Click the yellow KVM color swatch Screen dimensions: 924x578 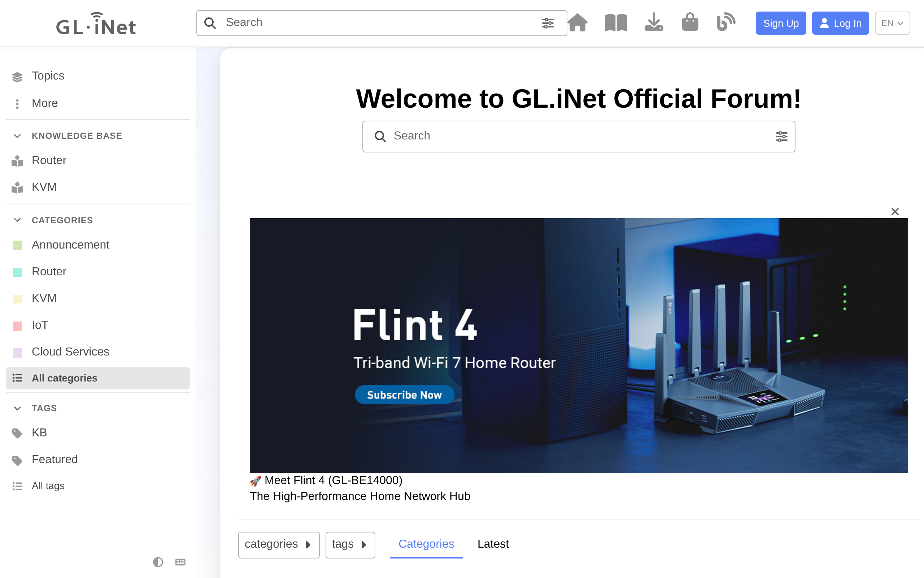point(17,298)
